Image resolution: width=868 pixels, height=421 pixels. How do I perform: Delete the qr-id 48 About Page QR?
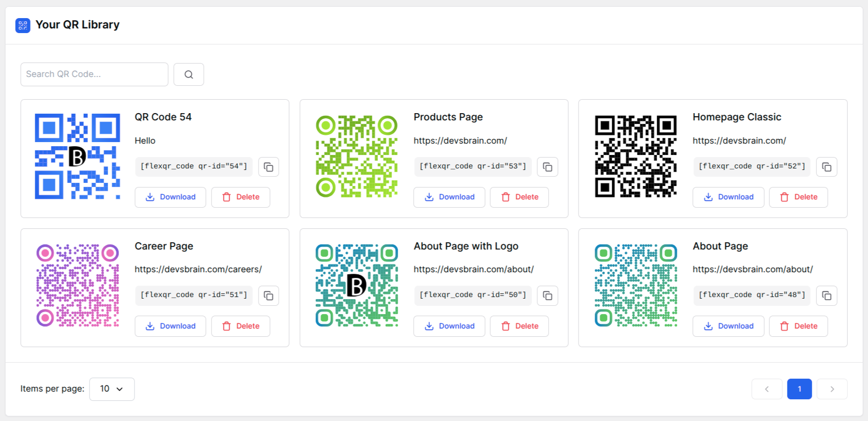(x=799, y=326)
